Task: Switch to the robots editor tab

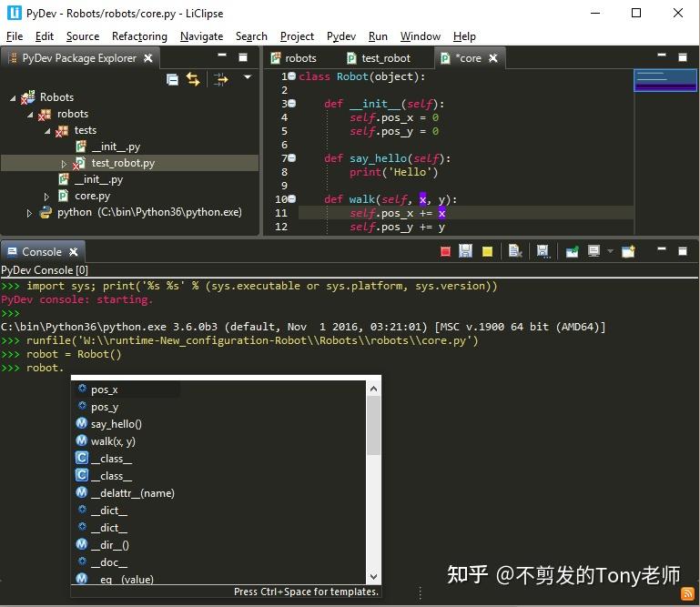Action: [294, 58]
